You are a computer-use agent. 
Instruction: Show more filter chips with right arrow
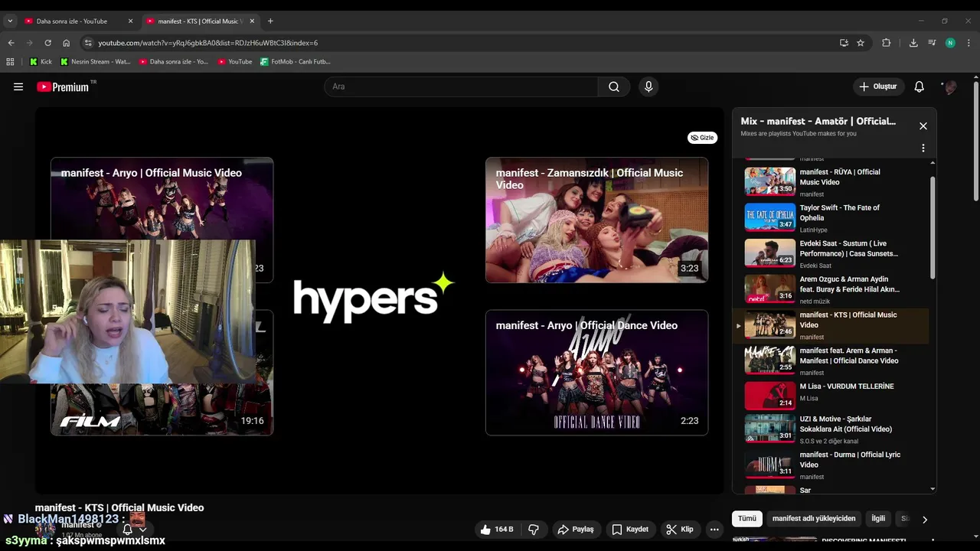coord(924,519)
